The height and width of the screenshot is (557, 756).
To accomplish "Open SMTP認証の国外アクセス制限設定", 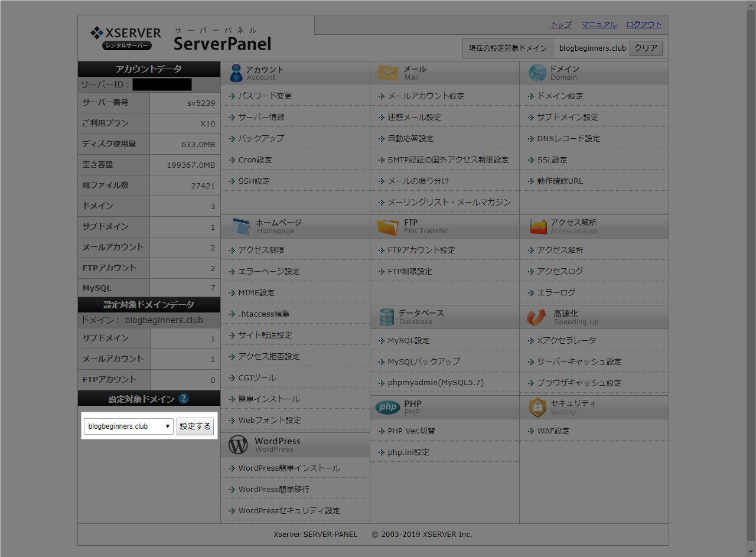I will click(x=448, y=159).
